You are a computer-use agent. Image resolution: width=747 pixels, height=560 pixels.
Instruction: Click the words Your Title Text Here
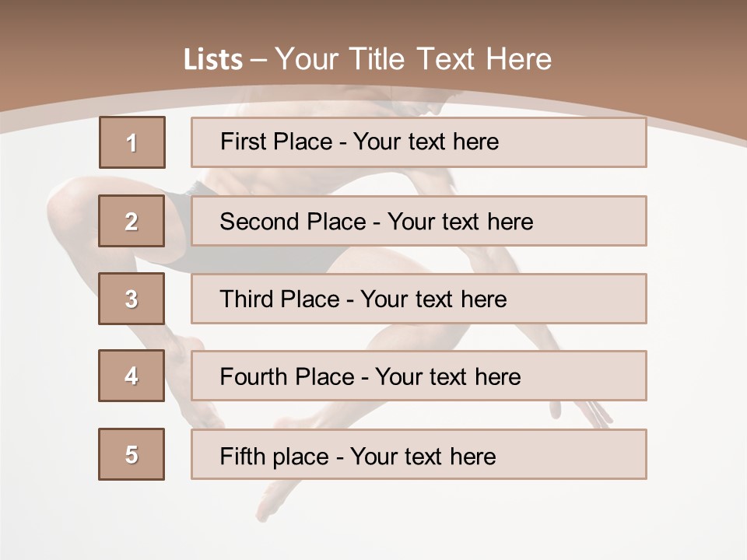click(x=413, y=59)
